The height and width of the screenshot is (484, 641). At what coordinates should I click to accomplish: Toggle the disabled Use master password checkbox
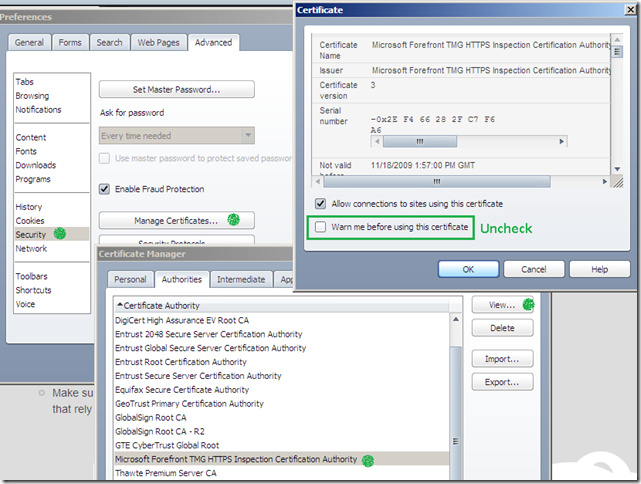tap(105, 158)
